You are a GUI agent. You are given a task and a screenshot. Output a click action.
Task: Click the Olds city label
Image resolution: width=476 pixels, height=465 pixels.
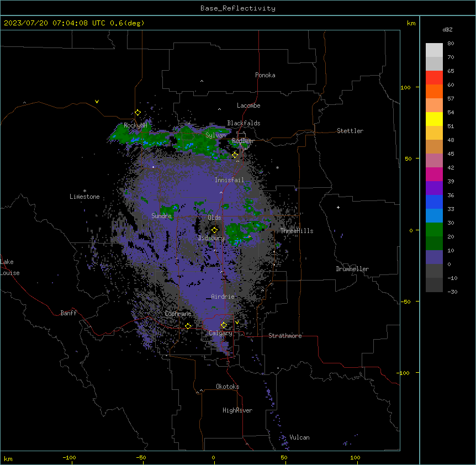[x=214, y=218]
